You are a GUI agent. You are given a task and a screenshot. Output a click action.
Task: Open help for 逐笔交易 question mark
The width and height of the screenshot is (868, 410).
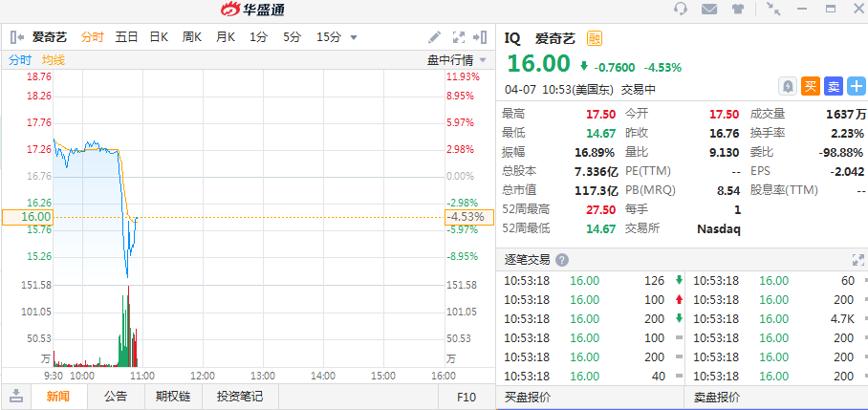click(x=562, y=260)
